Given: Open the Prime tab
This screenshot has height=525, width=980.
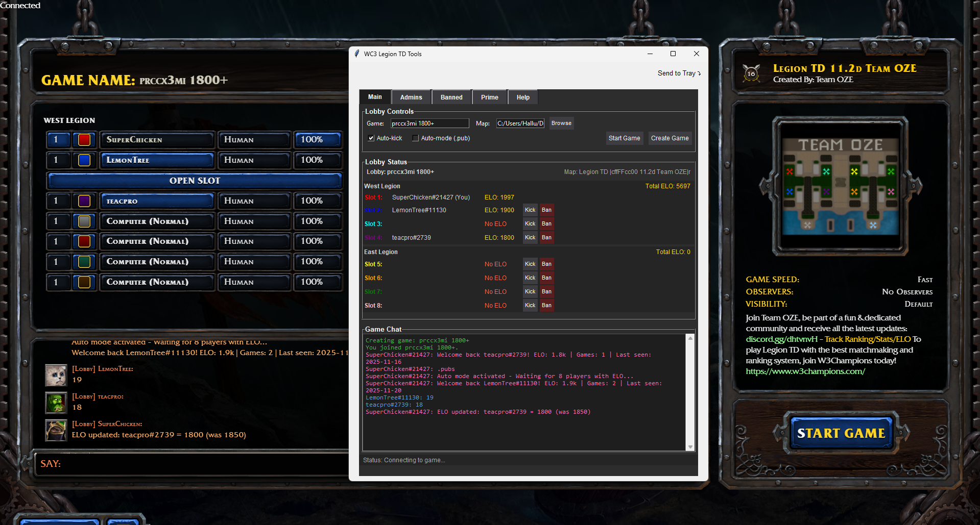Looking at the screenshot, I should pos(489,97).
